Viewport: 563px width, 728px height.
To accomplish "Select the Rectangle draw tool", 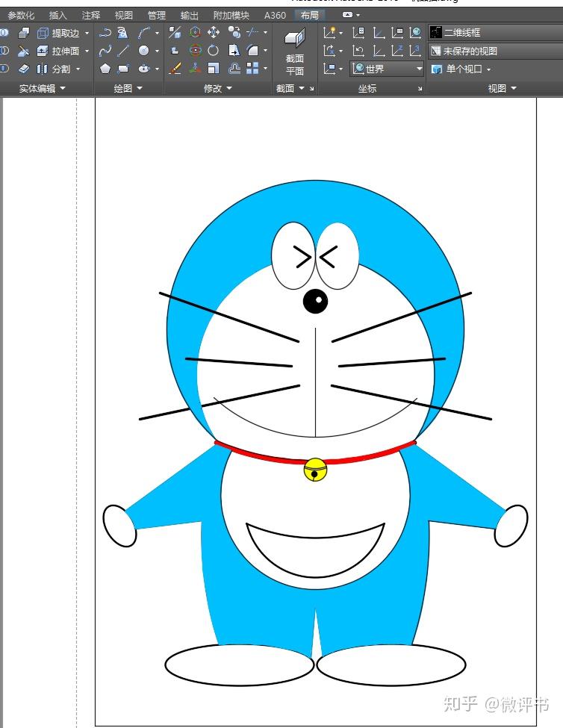I will [x=123, y=69].
